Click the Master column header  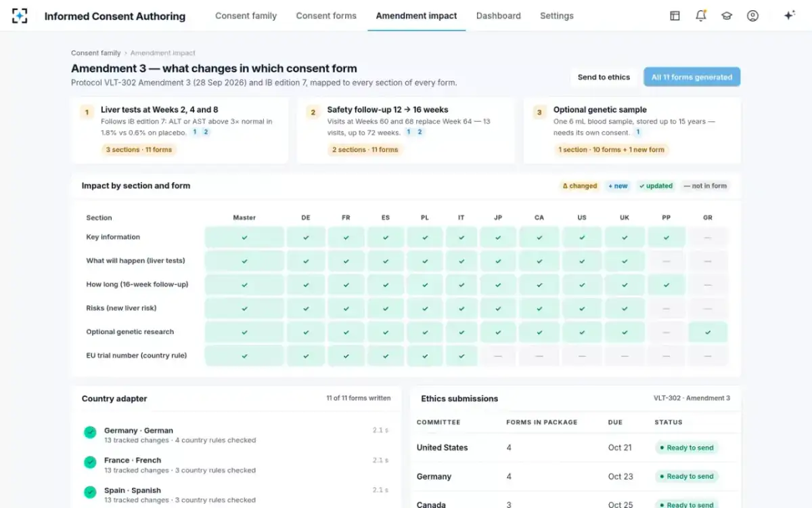(244, 217)
